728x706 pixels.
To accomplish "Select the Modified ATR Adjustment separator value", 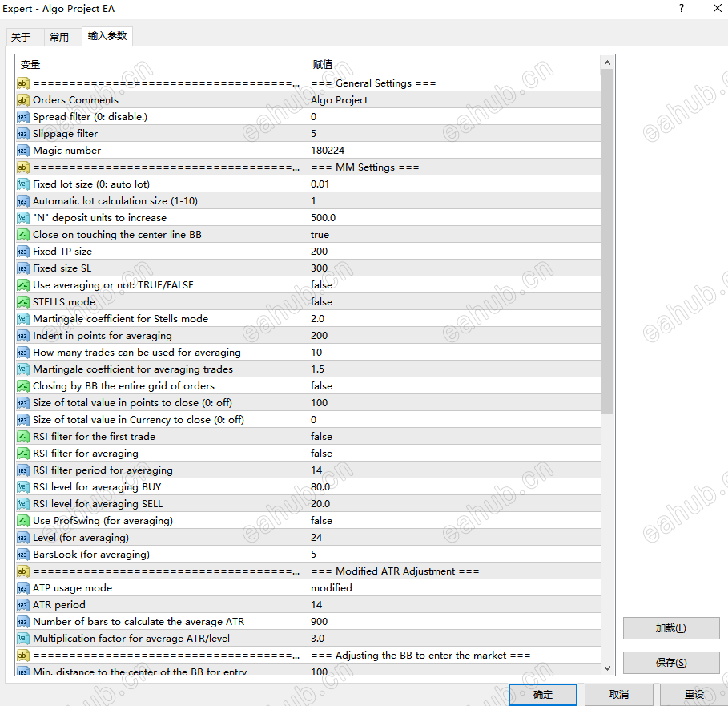I will [x=395, y=571].
